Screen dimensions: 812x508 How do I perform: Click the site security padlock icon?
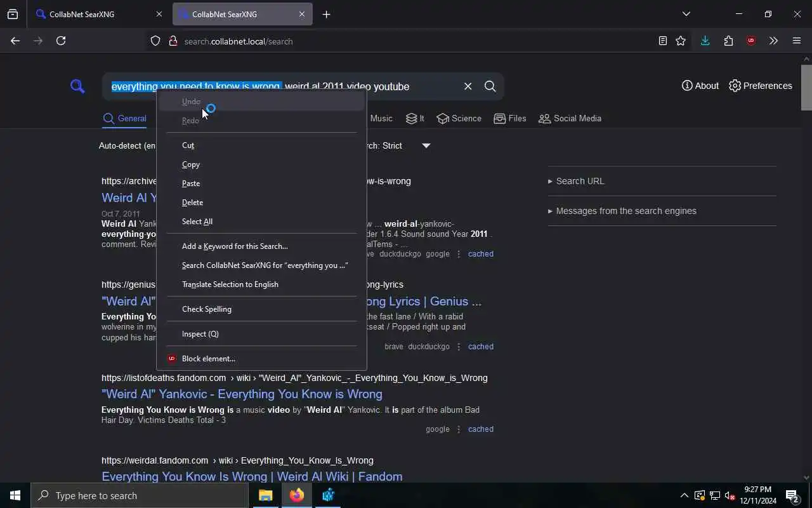[x=173, y=41]
